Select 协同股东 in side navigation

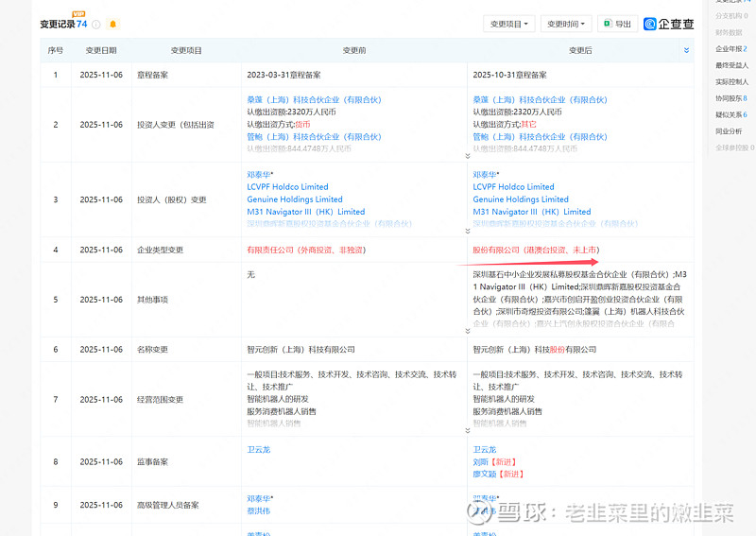coord(730,98)
